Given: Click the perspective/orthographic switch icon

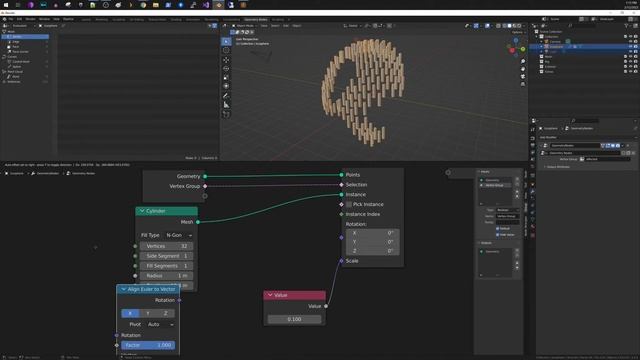Looking at the screenshot, I should (523, 84).
